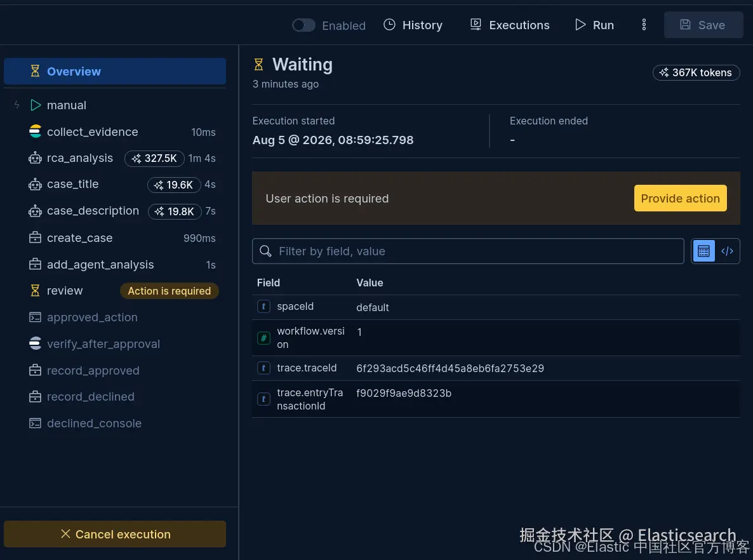Image resolution: width=753 pixels, height=560 pixels.
Task: Click the approved_action console icon
Action: point(35,317)
